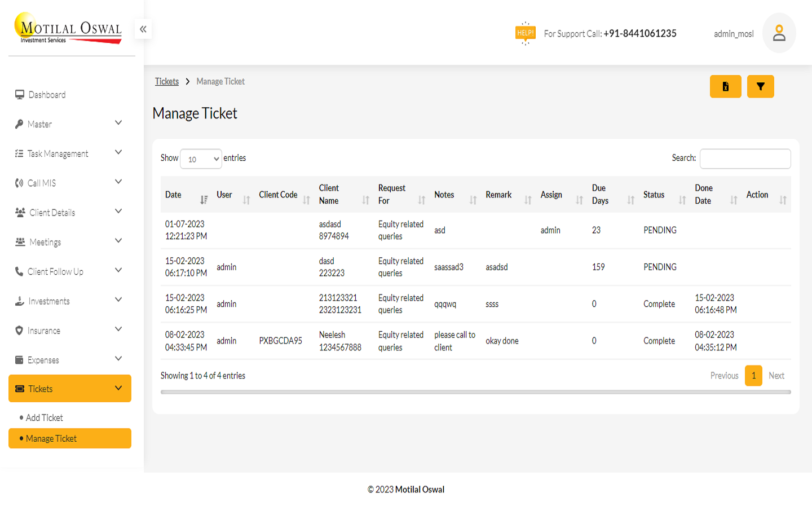Expand the Meetings chevron
Image resolution: width=812 pixels, height=506 pixels.
118,241
